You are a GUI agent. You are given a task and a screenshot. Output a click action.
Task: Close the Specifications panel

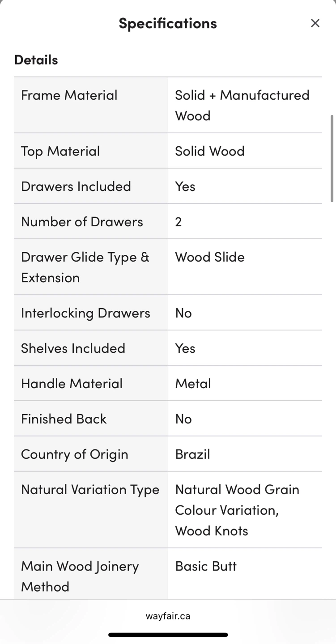coord(315,23)
